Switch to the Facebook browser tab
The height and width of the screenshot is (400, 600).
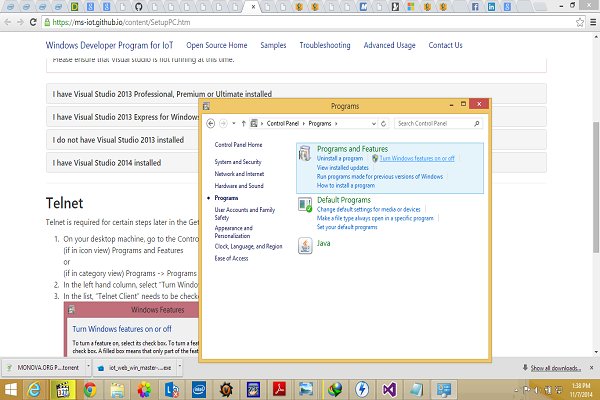point(475,7)
